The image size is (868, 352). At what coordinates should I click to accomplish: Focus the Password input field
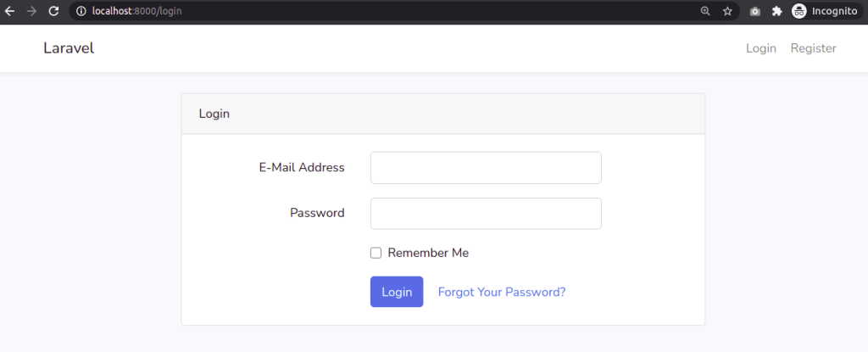click(486, 214)
